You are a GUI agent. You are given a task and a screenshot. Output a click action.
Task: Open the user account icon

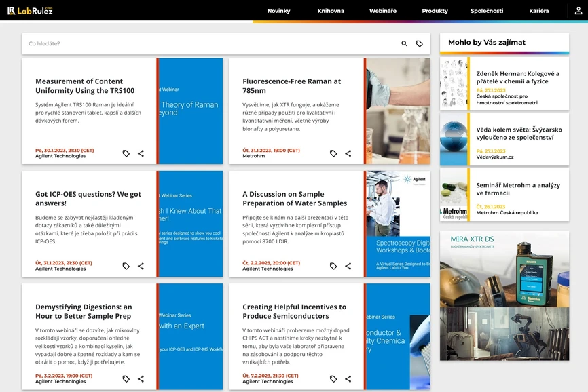[x=578, y=11]
